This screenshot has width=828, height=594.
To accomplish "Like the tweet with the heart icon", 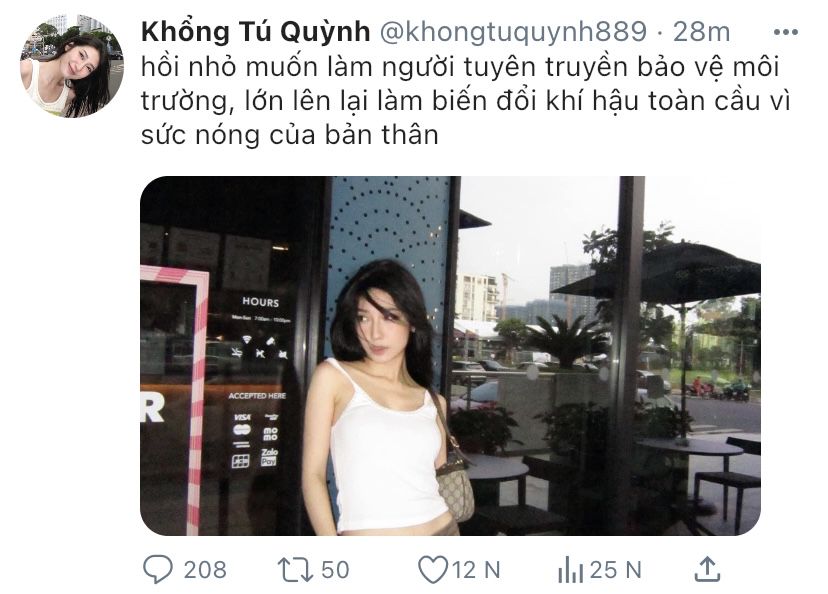I will [432, 570].
